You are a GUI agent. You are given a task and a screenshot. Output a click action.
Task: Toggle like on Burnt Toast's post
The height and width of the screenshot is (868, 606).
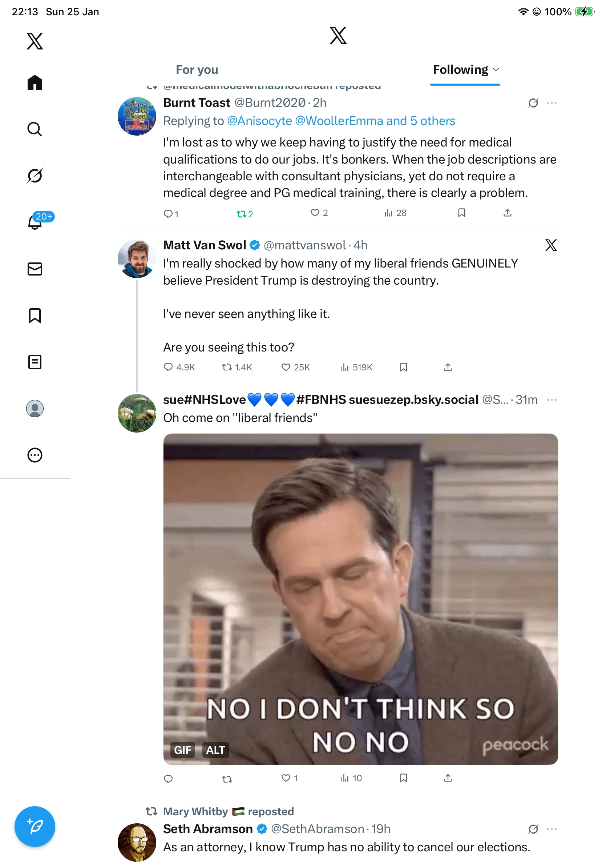(x=315, y=213)
